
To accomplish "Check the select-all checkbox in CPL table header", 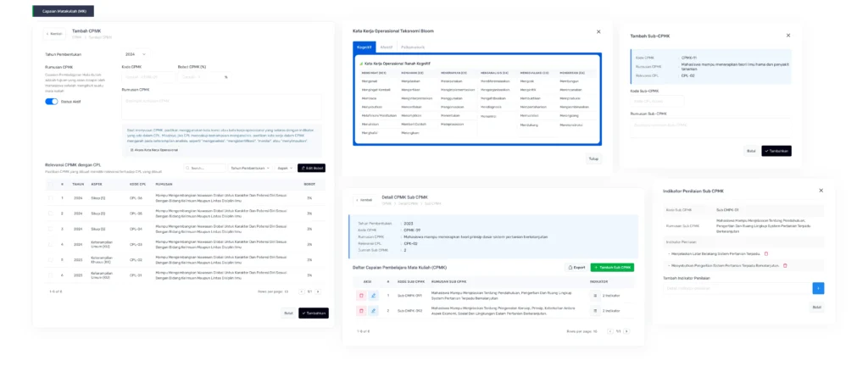I will 51,184.
